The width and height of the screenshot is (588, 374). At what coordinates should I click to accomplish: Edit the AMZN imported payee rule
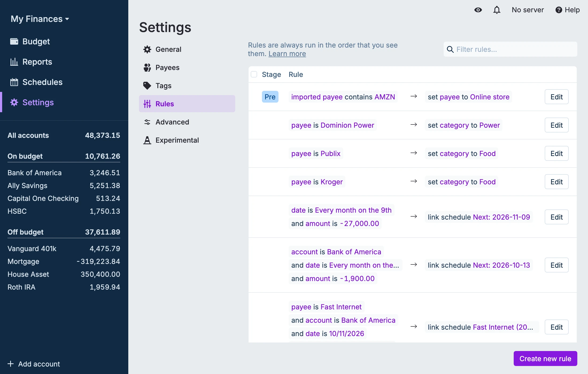(x=556, y=97)
